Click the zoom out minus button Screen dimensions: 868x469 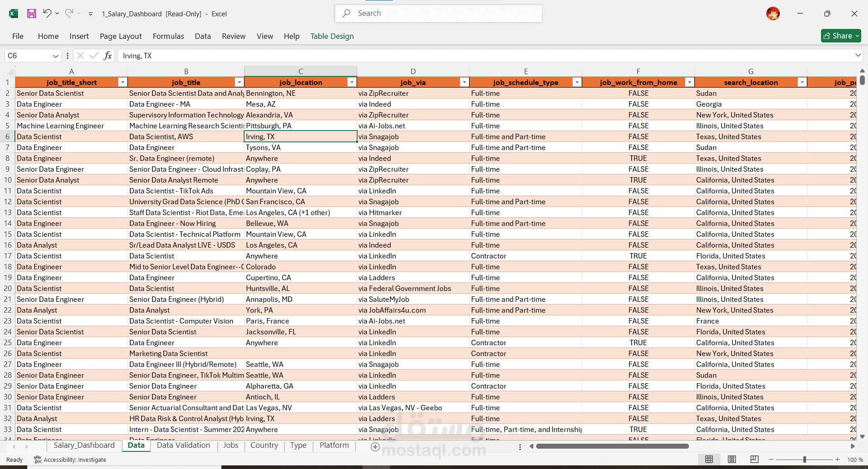pos(771,460)
